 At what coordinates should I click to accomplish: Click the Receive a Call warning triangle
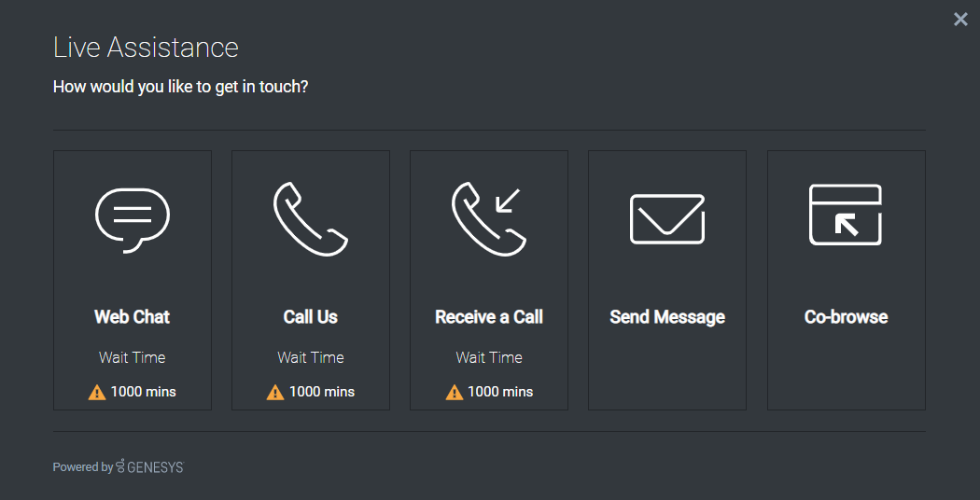(454, 393)
